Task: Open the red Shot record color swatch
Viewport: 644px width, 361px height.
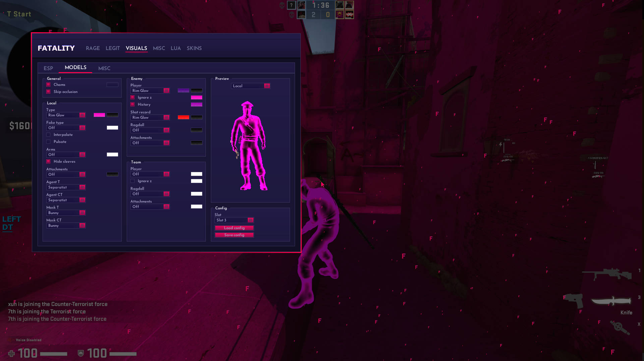Action: (183, 117)
